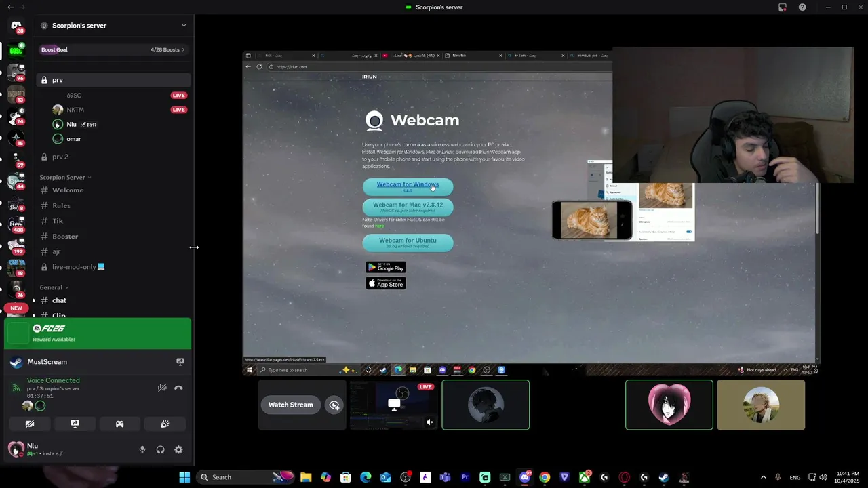Open the live-mod-only channel
Screen dimensions: 868x488
[x=113, y=267]
